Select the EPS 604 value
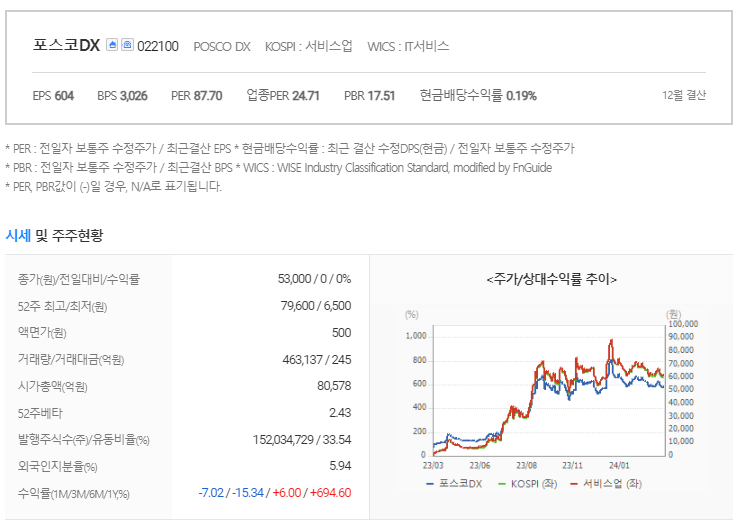The height and width of the screenshot is (522, 740). tap(53, 96)
